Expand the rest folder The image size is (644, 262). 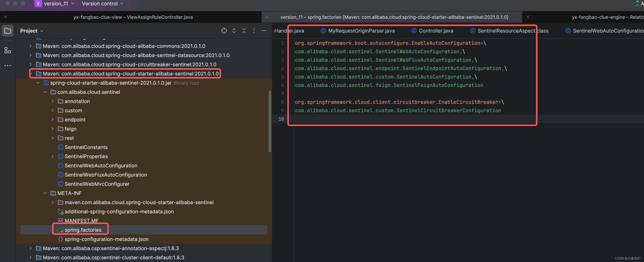click(x=52, y=138)
